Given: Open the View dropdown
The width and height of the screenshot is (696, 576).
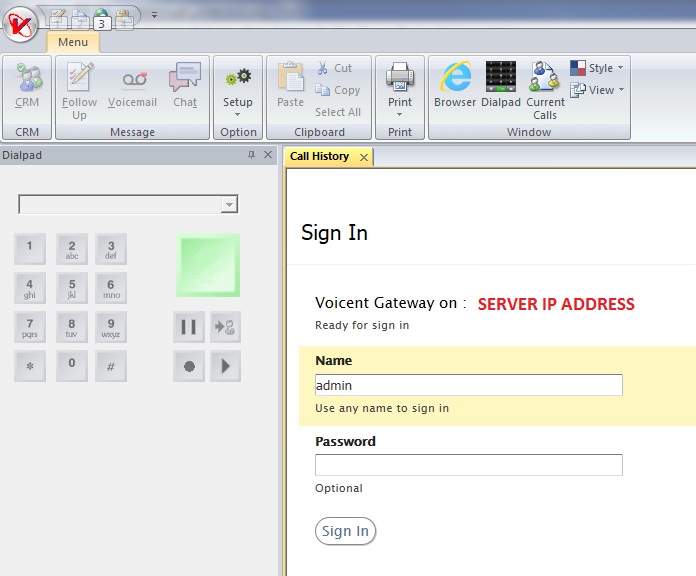Looking at the screenshot, I should tap(597, 90).
